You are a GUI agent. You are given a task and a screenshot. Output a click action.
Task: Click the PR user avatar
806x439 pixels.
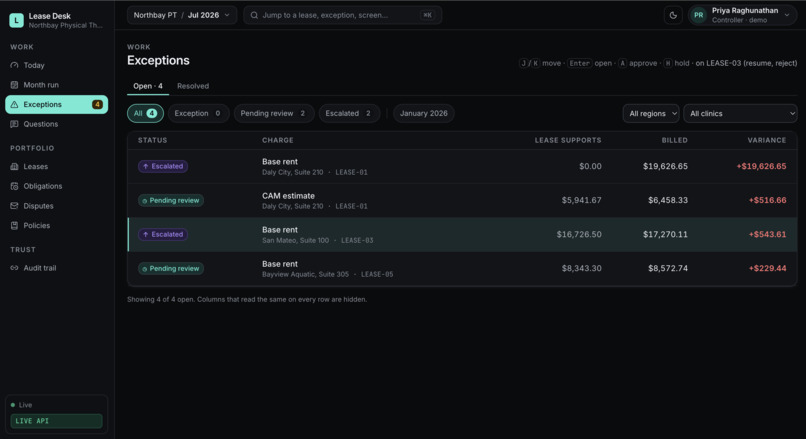pyautogui.click(x=699, y=15)
